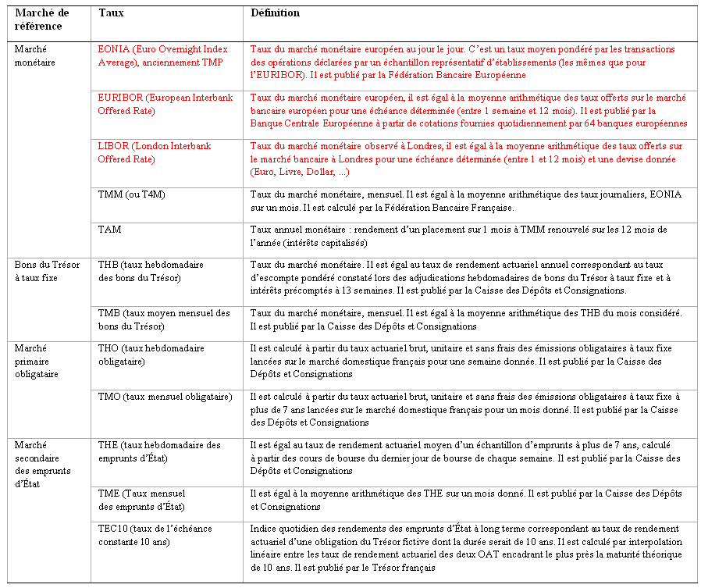Click the TMB definition mentioning 'moyenne arithmétique des THB'

point(466,319)
